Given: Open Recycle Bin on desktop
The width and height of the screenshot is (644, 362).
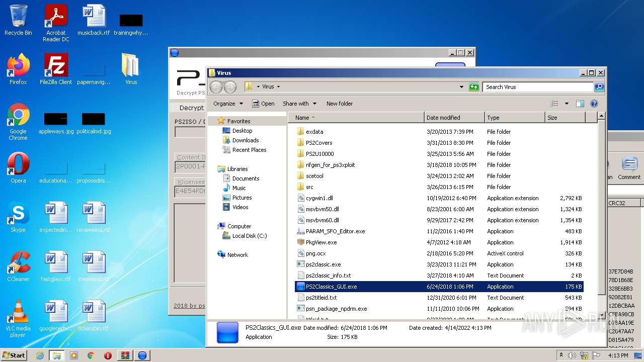Looking at the screenshot, I should point(18,20).
